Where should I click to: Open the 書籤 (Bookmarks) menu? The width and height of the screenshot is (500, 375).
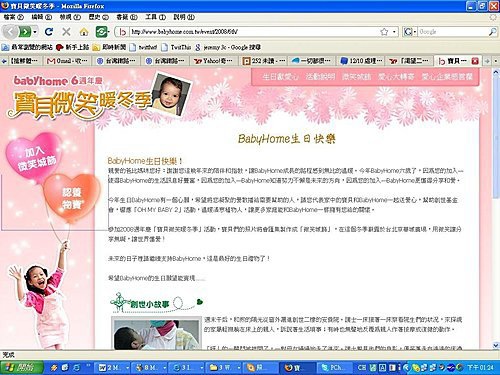pos(127,17)
